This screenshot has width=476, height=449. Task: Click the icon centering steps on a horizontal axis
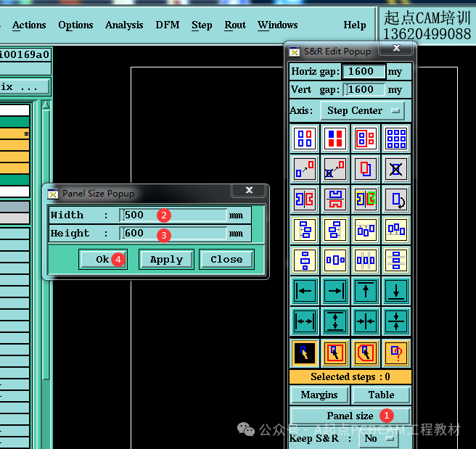tap(335, 260)
